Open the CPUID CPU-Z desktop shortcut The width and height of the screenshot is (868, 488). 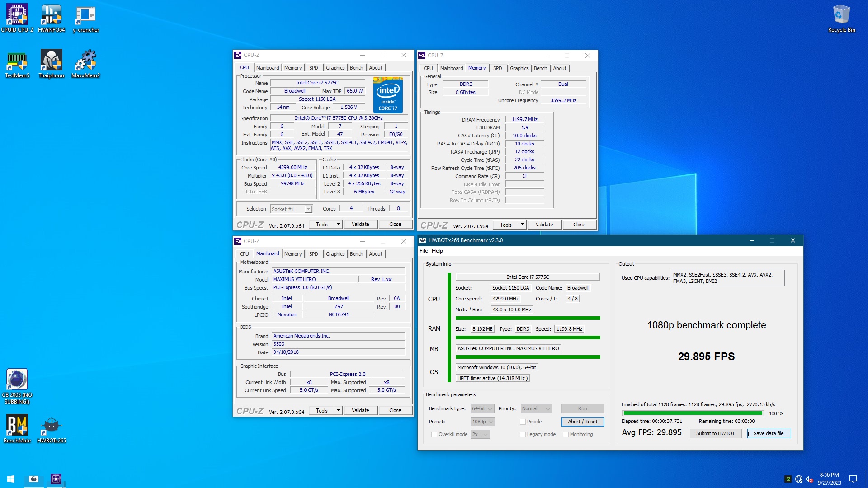point(17,18)
